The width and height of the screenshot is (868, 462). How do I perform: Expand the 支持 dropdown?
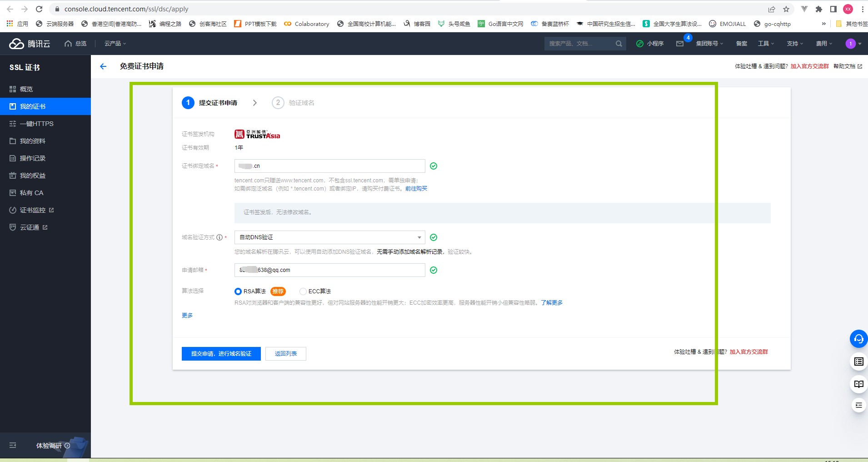(x=795, y=44)
